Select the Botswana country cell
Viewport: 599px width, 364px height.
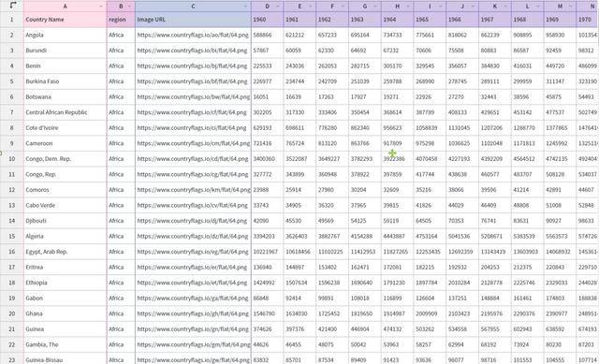point(65,96)
